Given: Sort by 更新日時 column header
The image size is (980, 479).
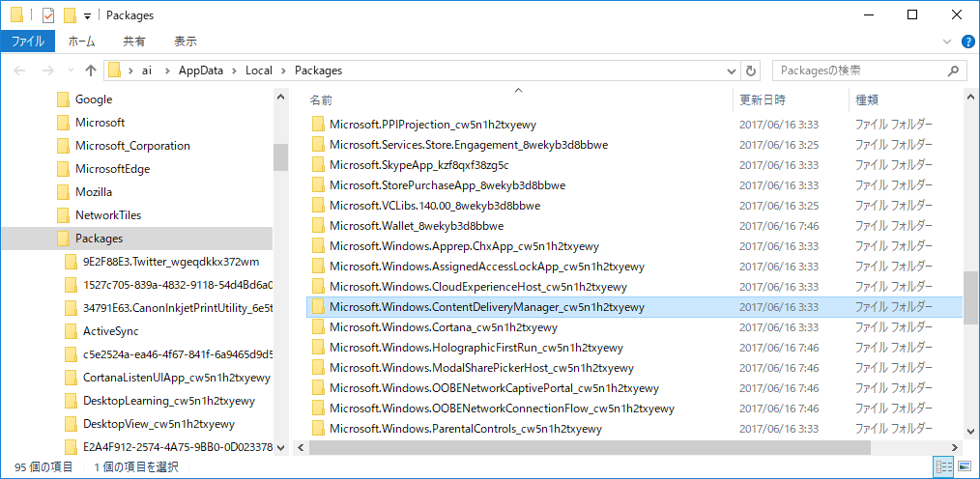Looking at the screenshot, I should (763, 99).
